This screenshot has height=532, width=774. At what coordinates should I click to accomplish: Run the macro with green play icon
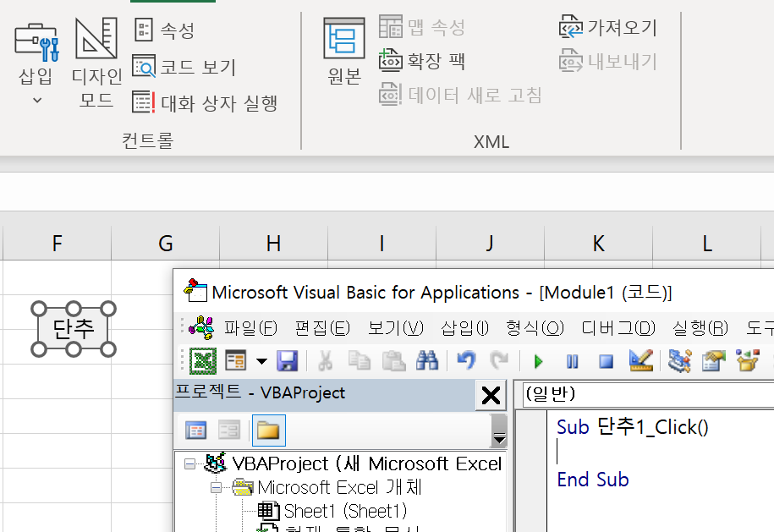pos(539,362)
